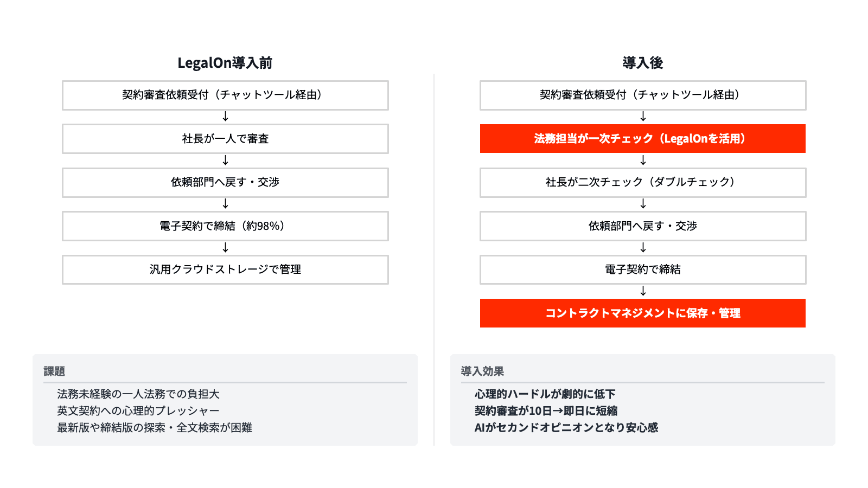Screen dimensions: 868x488
Task: Click the arrow above the red コントラクトマネジメント box
Action: 643,291
